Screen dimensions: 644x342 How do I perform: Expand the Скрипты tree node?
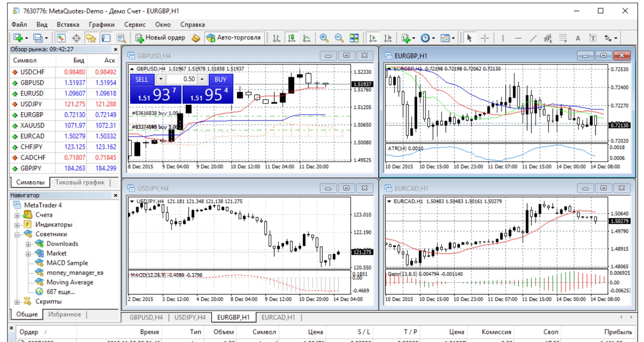coord(17,302)
